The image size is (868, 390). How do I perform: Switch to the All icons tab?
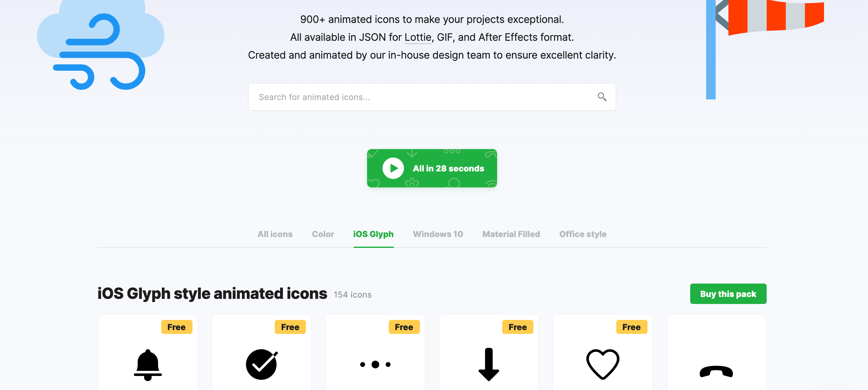275,234
